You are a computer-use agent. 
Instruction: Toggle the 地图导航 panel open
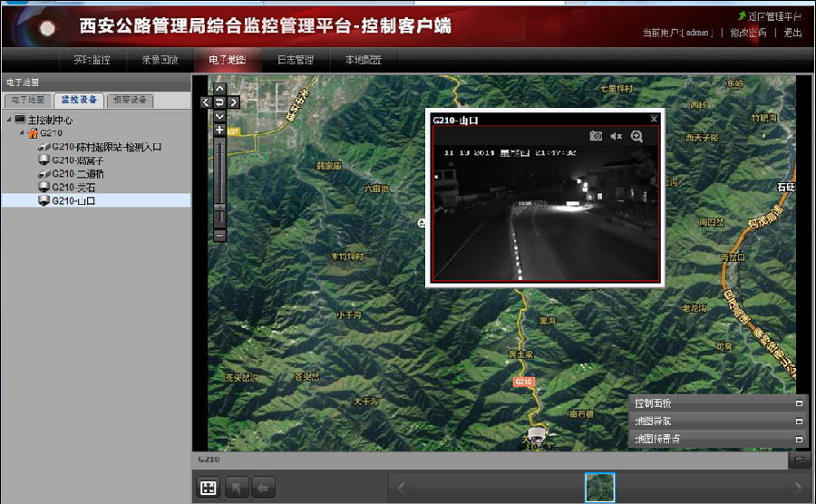click(x=799, y=422)
